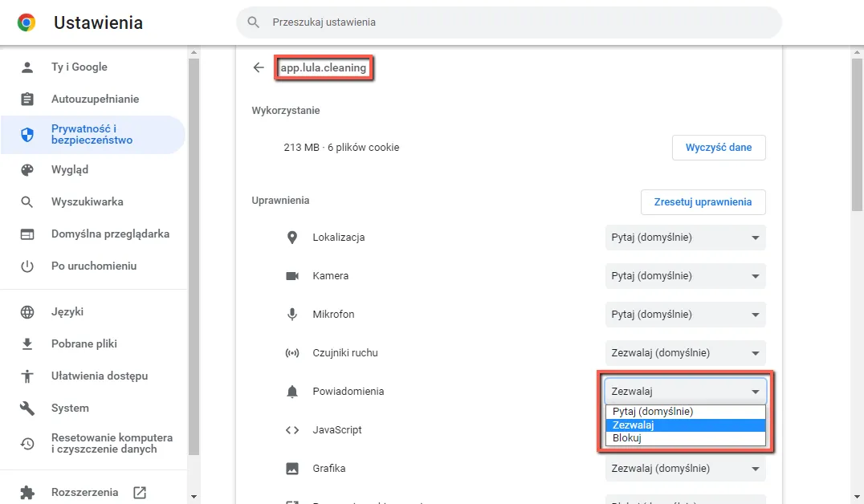Click the palette icon for Wygląd
The image size is (864, 504).
tap(27, 169)
